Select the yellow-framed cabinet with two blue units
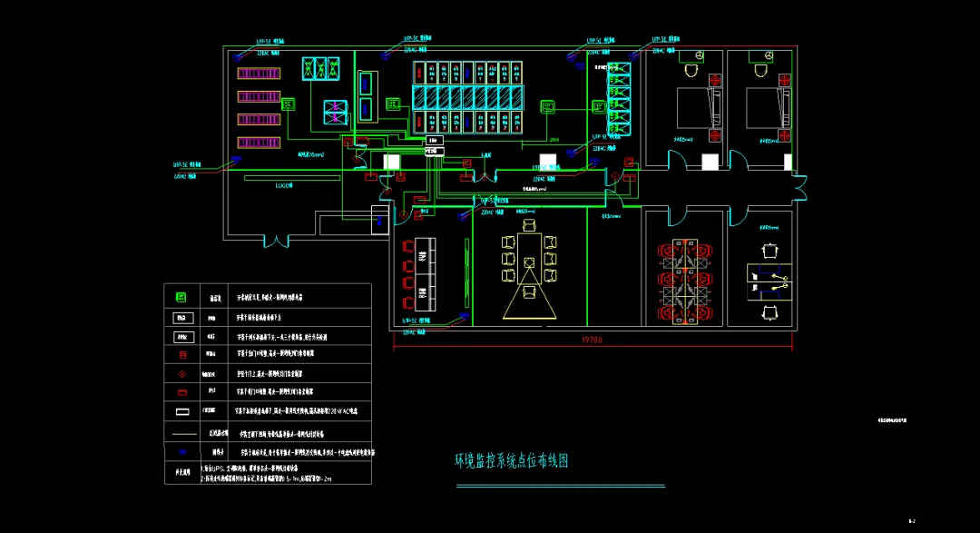This screenshot has width=980, height=533. coord(367,96)
